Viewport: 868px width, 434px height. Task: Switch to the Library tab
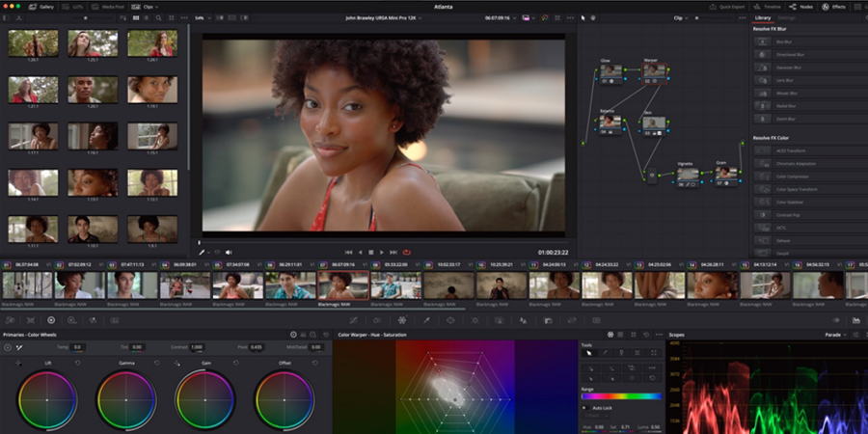[x=763, y=17]
